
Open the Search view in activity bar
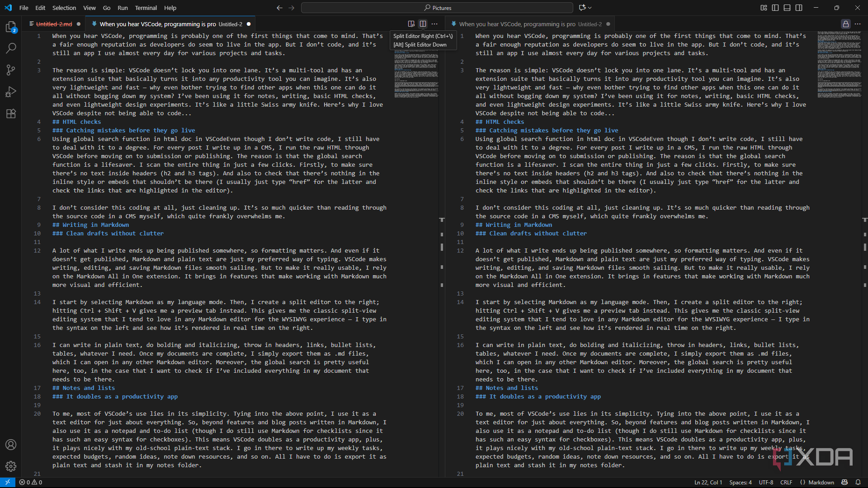pyautogui.click(x=11, y=48)
